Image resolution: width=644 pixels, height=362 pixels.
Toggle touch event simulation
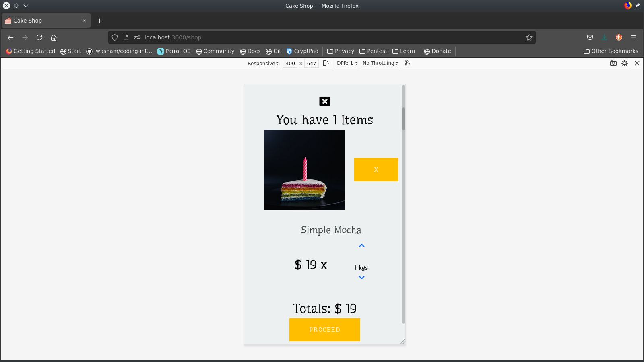(x=407, y=63)
